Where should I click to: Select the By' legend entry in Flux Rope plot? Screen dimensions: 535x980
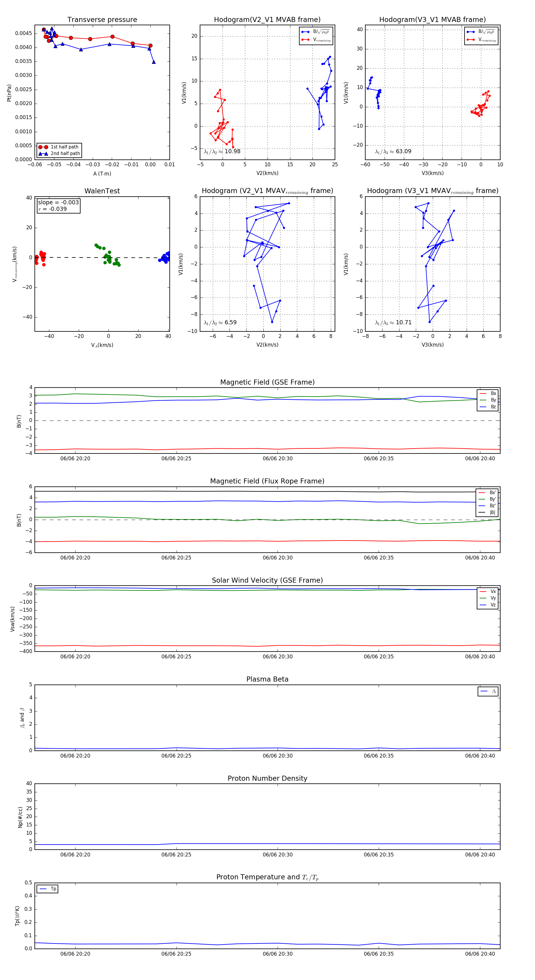(487, 499)
